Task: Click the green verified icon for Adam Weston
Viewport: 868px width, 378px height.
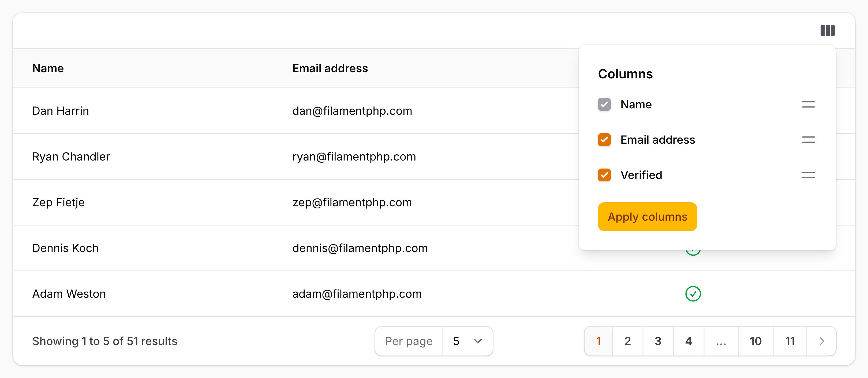Action: tap(693, 293)
